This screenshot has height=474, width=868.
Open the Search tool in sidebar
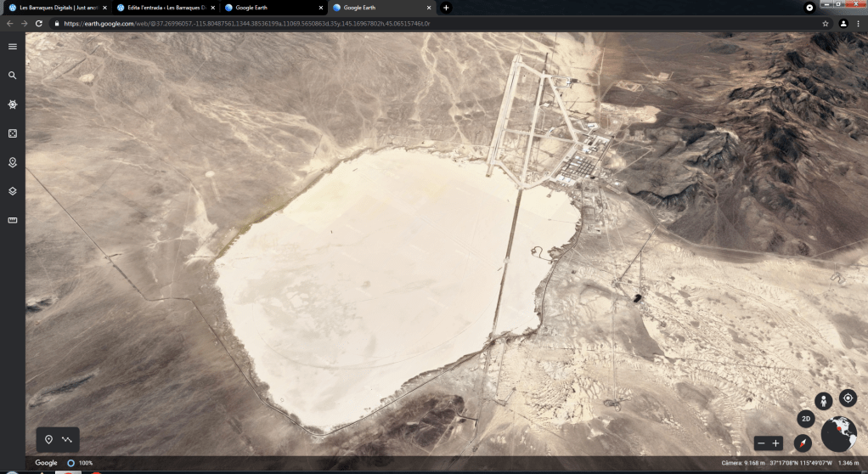[13, 76]
